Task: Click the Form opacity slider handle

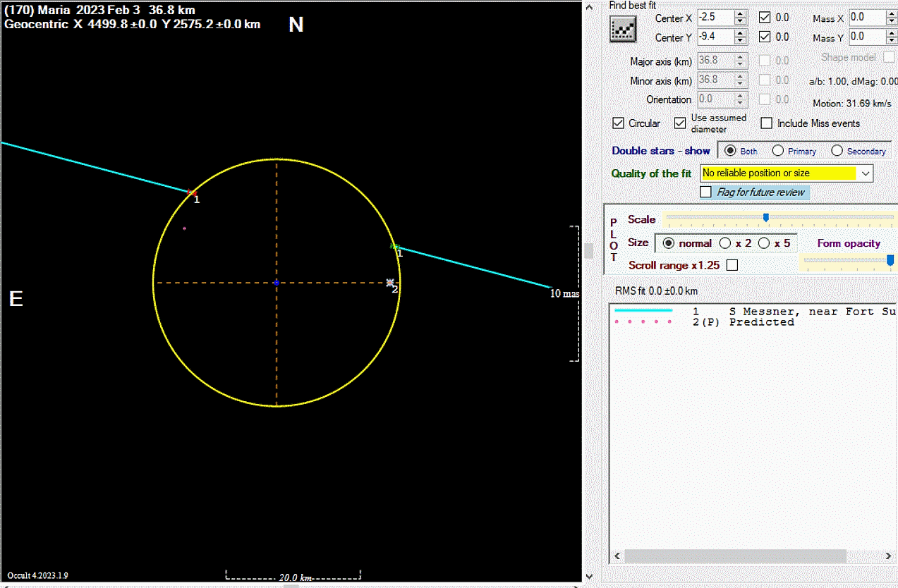Action: coord(890,261)
